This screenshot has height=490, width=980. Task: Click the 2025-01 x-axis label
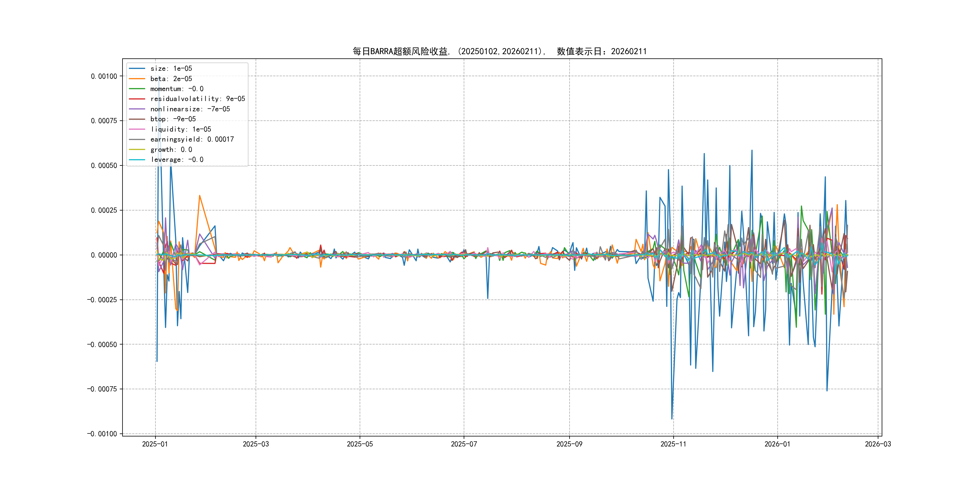155,444
